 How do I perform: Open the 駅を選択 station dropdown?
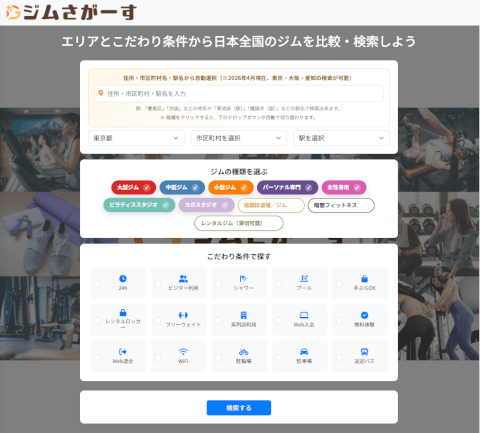(x=341, y=138)
